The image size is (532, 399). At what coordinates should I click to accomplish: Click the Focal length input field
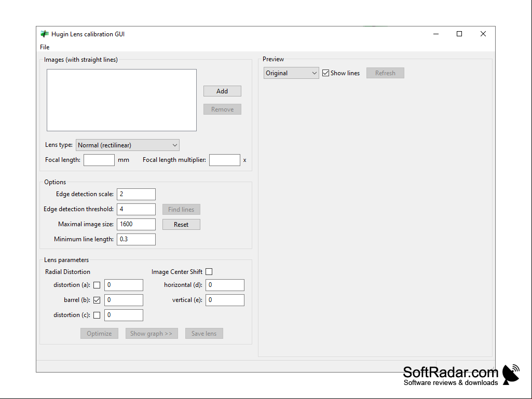99,160
